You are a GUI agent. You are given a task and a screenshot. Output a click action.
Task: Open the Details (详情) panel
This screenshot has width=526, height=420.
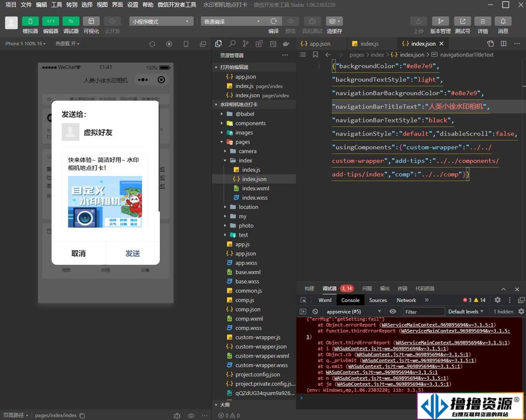point(483,21)
